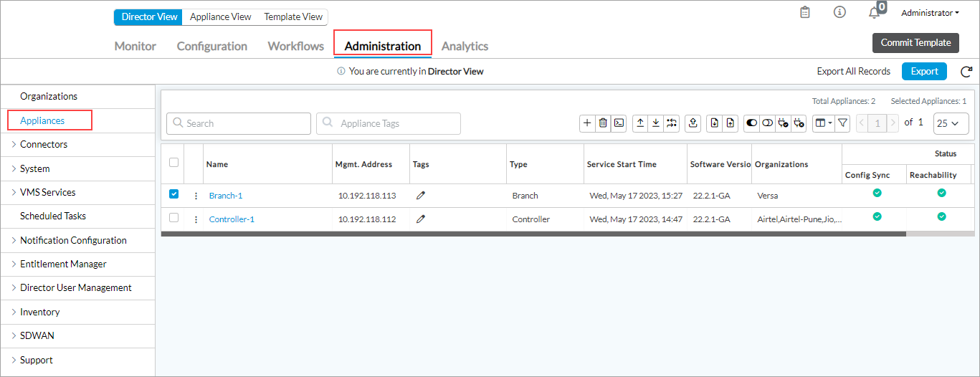This screenshot has width=980, height=377.
Task: Open the Controller-1 appliance link
Action: pyautogui.click(x=232, y=219)
